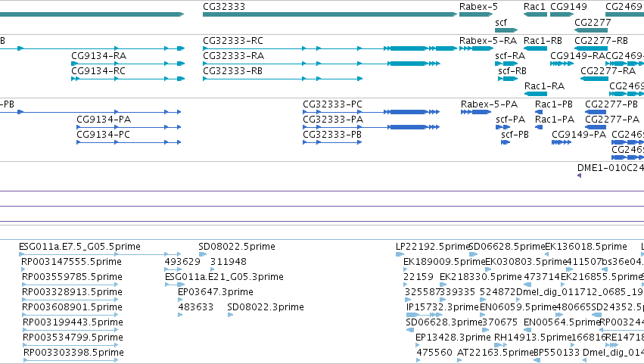Click EST ESG011a.E7.5_G05.5prime
Screen dimensions: 644x364
click(79, 247)
